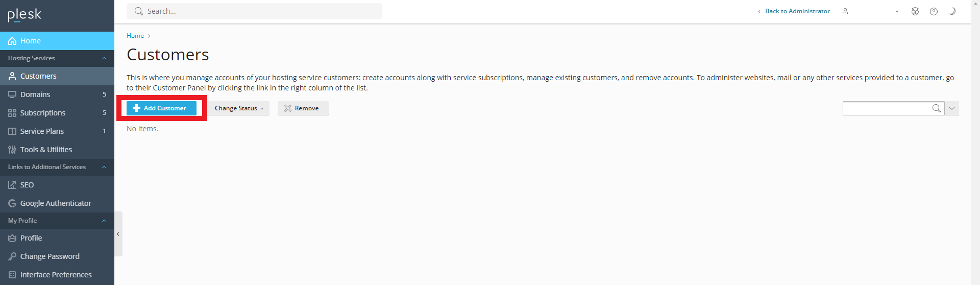
Task: Click the SEO chart icon in sidebar
Action: coord(12,185)
